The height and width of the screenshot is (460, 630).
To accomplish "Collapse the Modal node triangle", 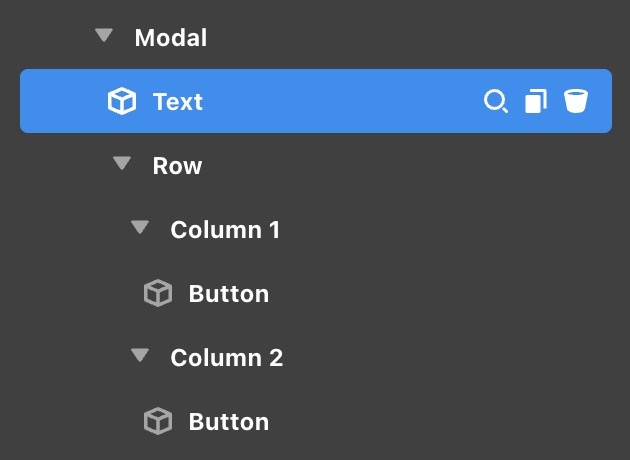I will tap(104, 36).
